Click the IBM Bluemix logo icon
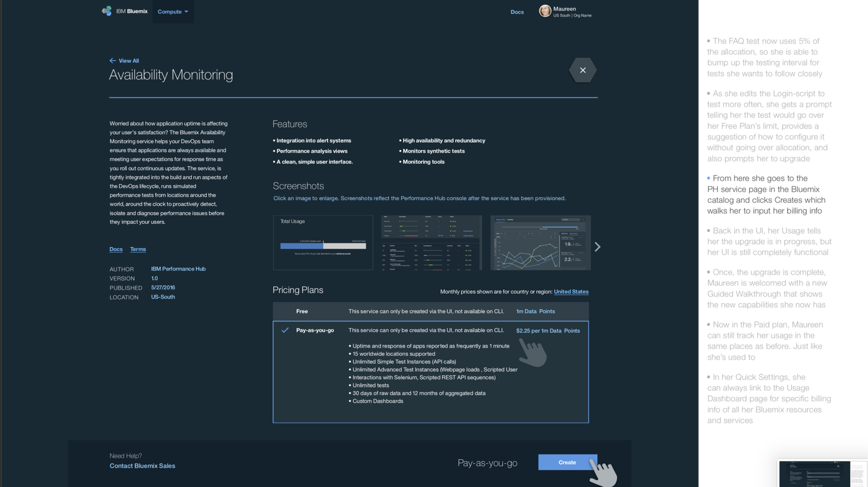Image resolution: width=868 pixels, height=487 pixels. coord(107,11)
